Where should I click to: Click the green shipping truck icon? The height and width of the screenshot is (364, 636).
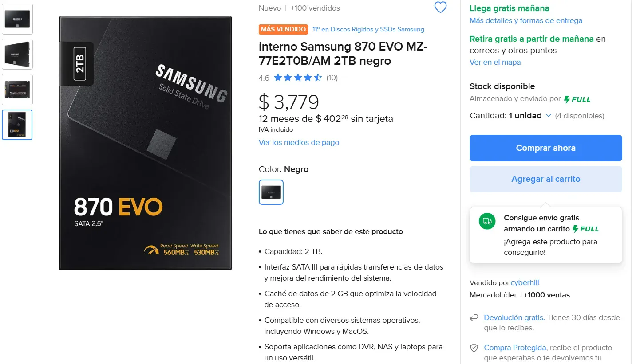pyautogui.click(x=487, y=221)
